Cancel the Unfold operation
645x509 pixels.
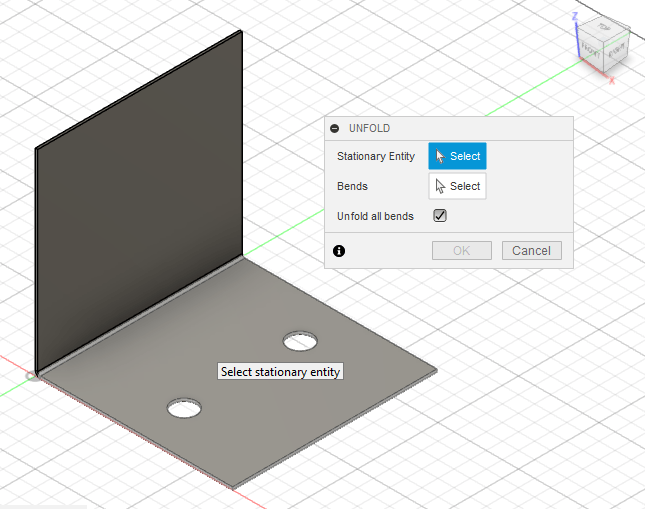(532, 251)
